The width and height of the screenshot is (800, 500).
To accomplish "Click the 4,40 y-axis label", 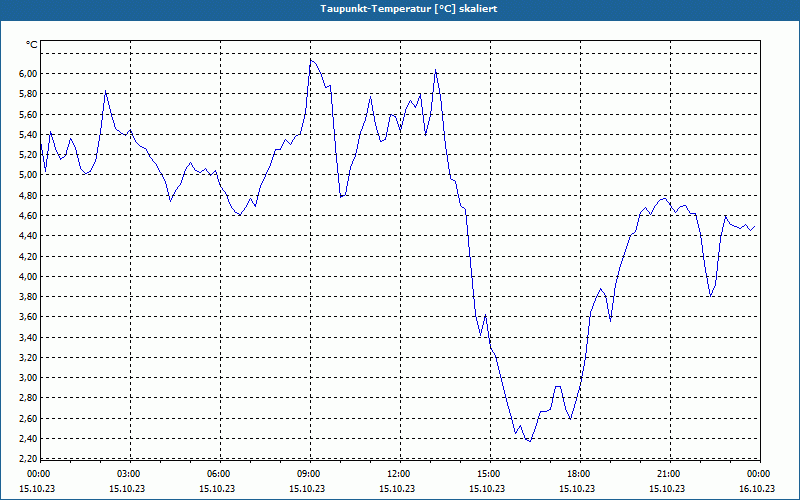I will [29, 236].
